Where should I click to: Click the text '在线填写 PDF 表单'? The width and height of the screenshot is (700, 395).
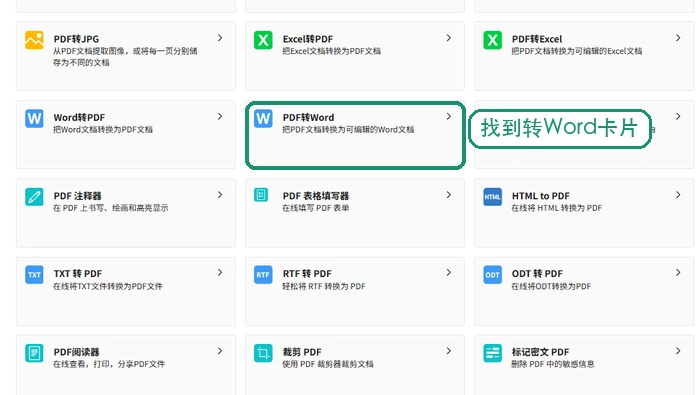pos(316,208)
